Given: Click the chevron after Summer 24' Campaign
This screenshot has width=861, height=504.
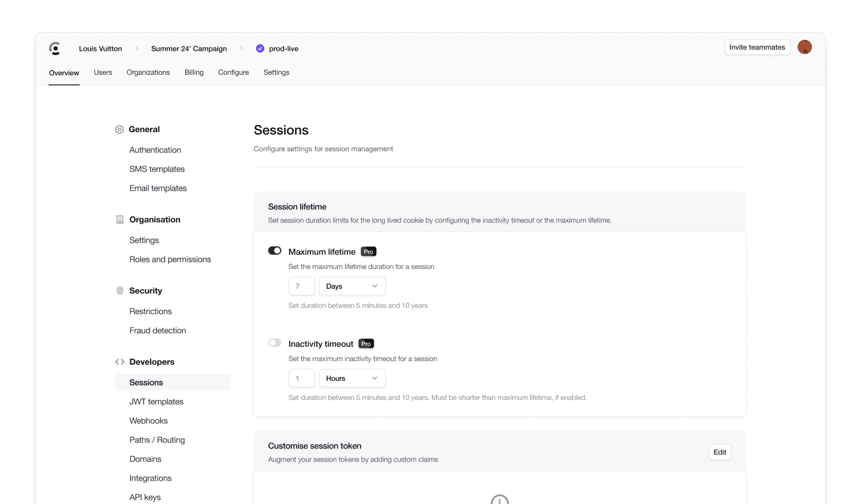Looking at the screenshot, I should [242, 48].
